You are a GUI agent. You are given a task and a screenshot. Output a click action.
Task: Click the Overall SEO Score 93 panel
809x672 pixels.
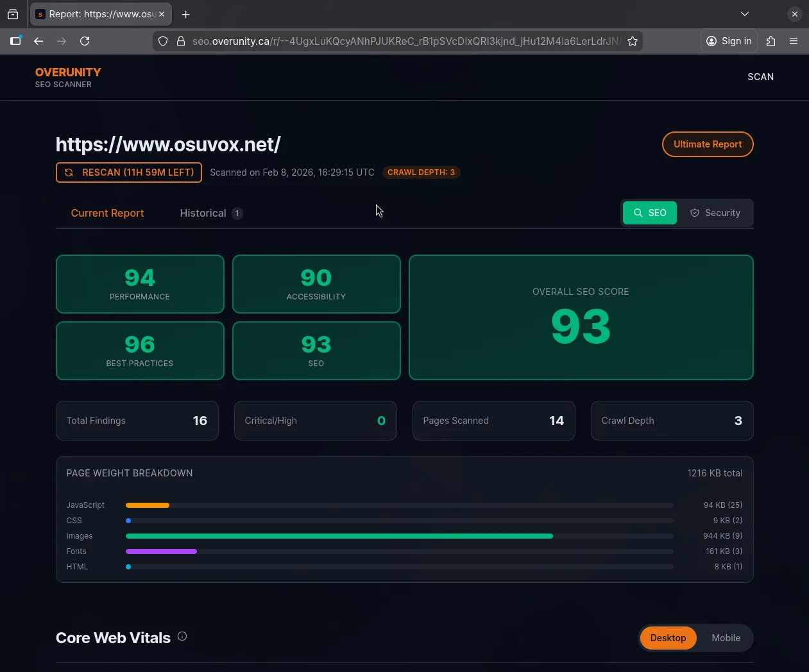click(581, 317)
